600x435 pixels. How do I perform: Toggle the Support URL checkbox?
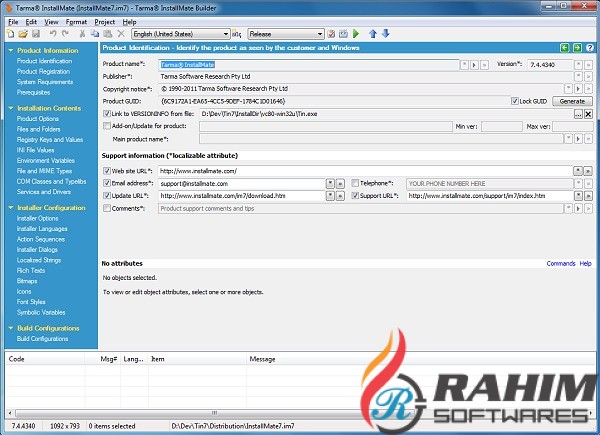tap(355, 196)
